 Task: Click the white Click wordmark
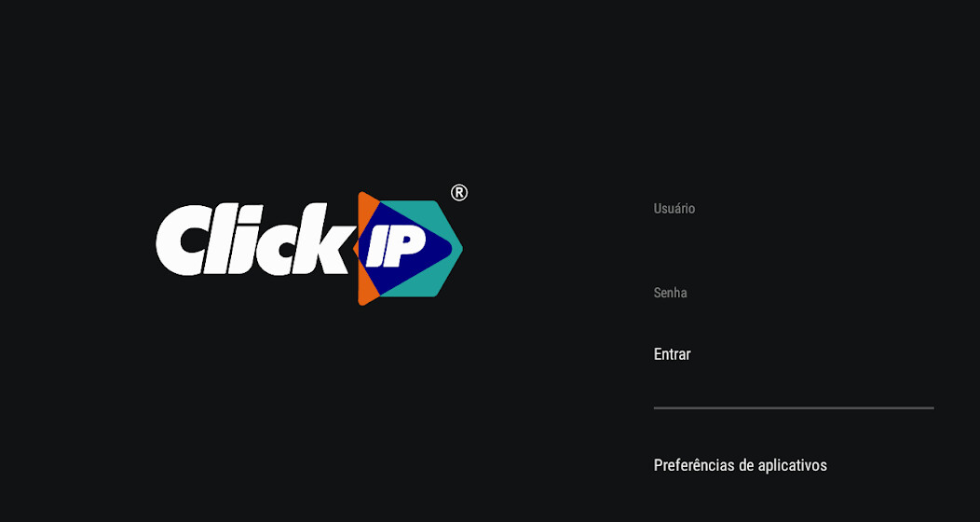point(252,239)
